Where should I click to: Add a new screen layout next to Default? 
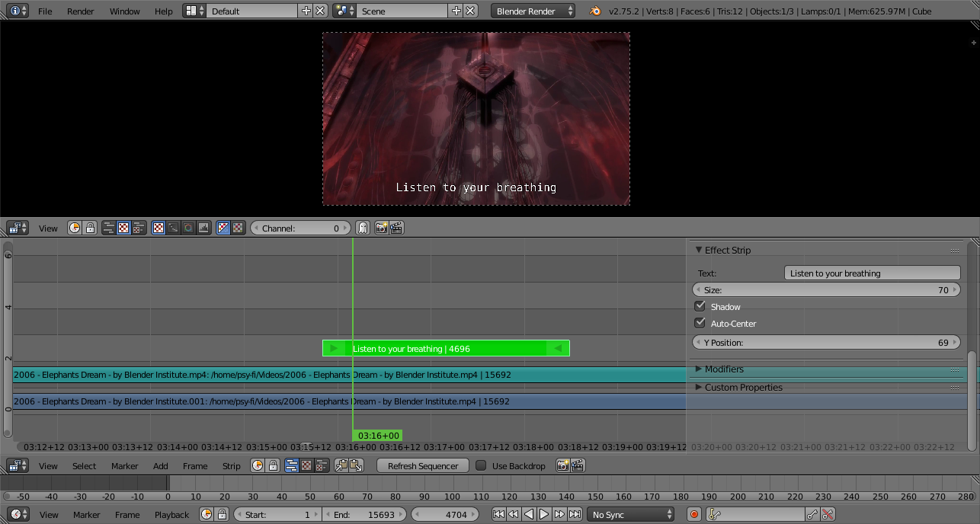306,11
